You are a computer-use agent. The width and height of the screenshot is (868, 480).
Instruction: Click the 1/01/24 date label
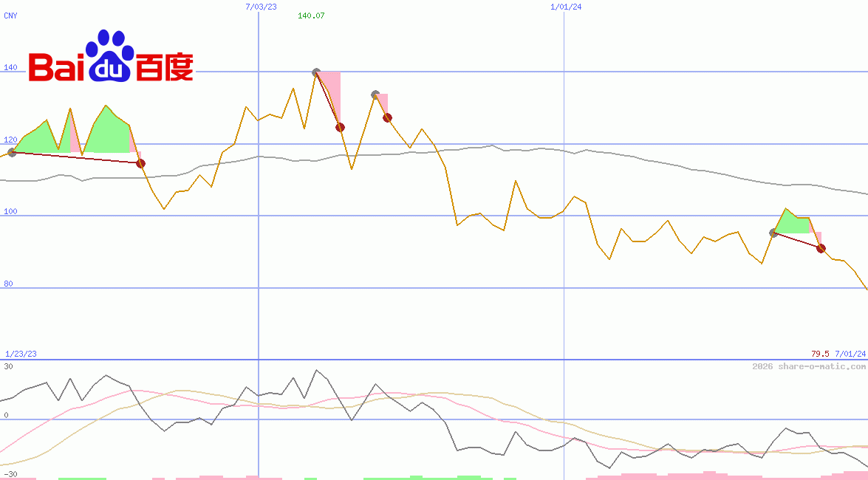[566, 7]
